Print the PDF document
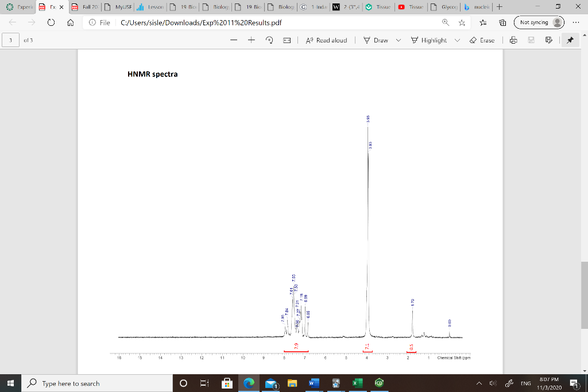Screen dimensions: 588x392 coord(513,40)
